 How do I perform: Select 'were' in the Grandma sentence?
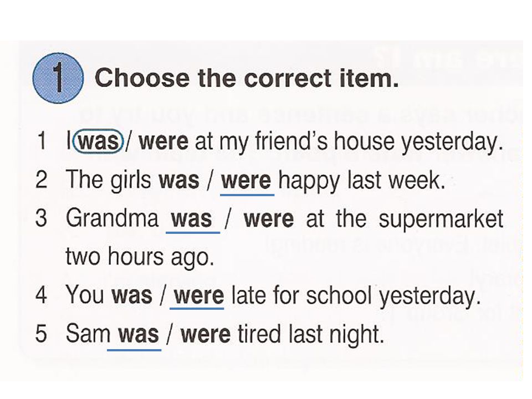pyautogui.click(x=269, y=219)
